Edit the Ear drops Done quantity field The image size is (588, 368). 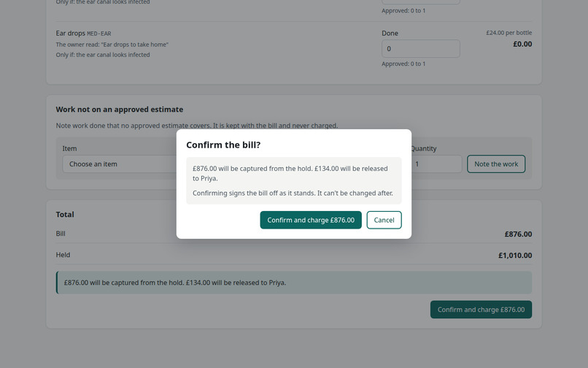click(421, 49)
